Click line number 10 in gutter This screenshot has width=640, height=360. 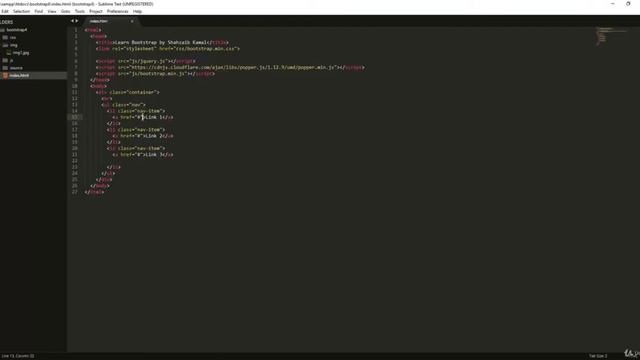75,86
